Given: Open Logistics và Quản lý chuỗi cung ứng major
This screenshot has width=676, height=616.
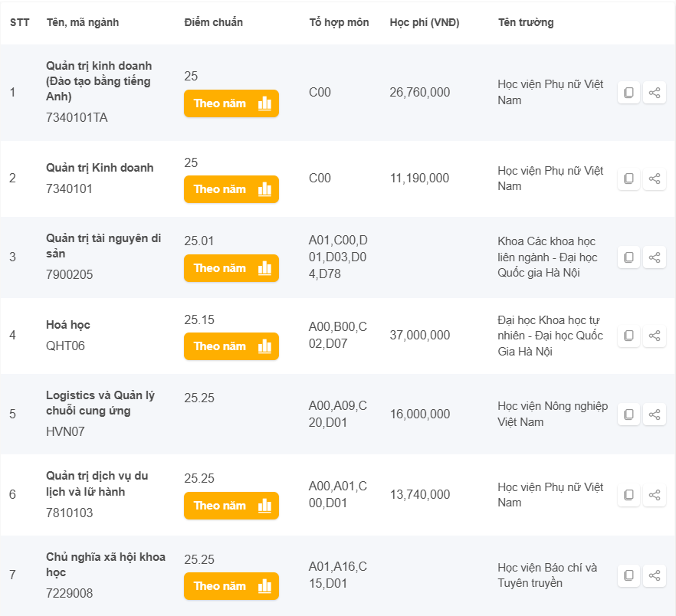Looking at the screenshot, I should [100, 403].
